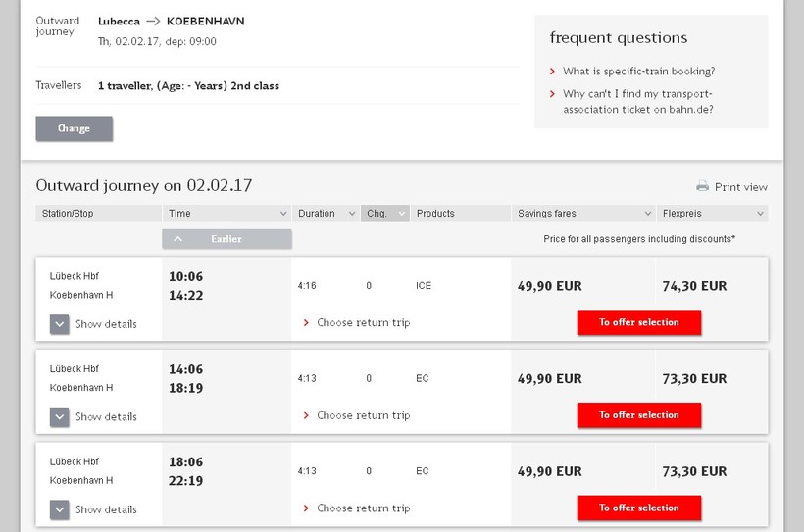Expand details for the 14:06 Lübeck departure
This screenshot has height=532, width=804.
pos(60,416)
